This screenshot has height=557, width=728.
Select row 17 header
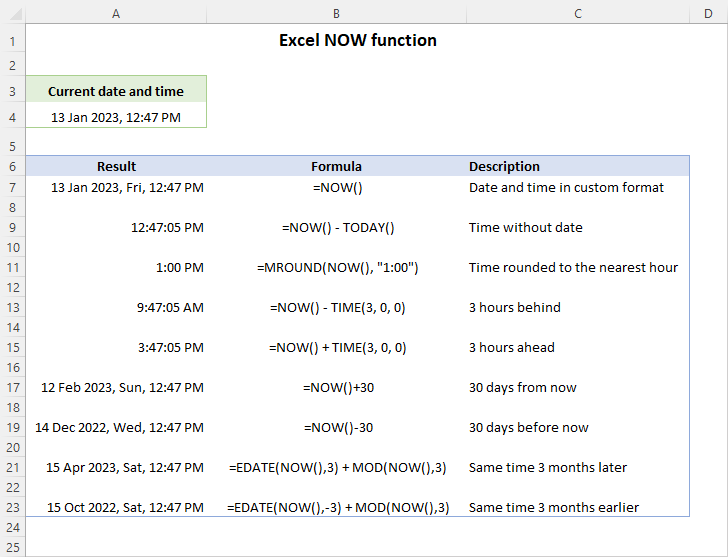[x=13, y=388]
